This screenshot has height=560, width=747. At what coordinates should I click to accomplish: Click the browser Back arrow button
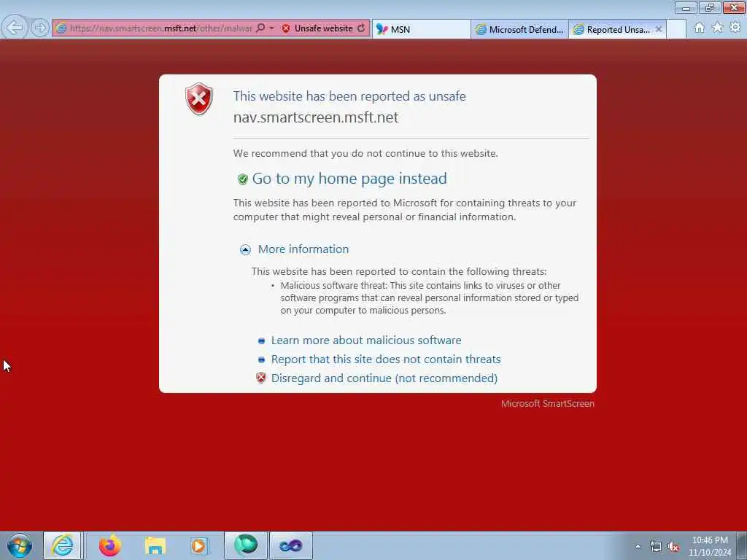[x=15, y=27]
